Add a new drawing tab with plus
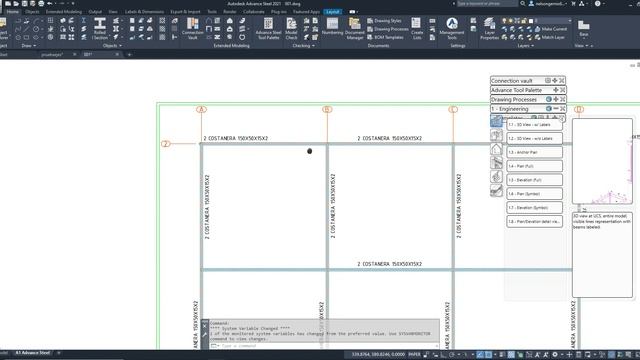Viewport: 640px width, 360px height. (129, 54)
